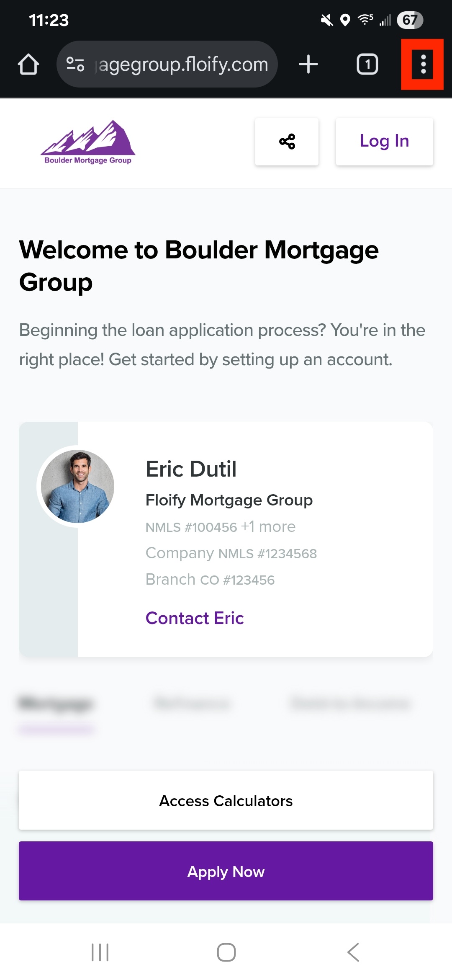Open Access Calculators
Screen dimensions: 452x980
click(x=226, y=800)
